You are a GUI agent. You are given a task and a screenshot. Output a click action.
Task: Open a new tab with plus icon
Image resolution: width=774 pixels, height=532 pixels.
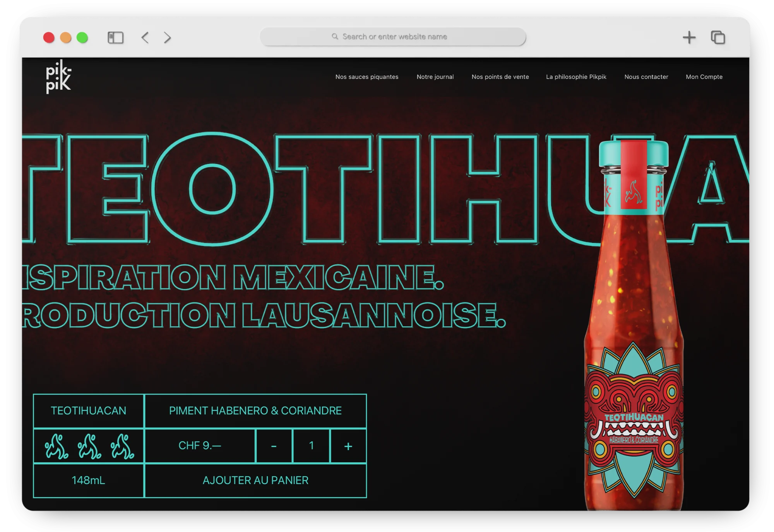coord(689,38)
